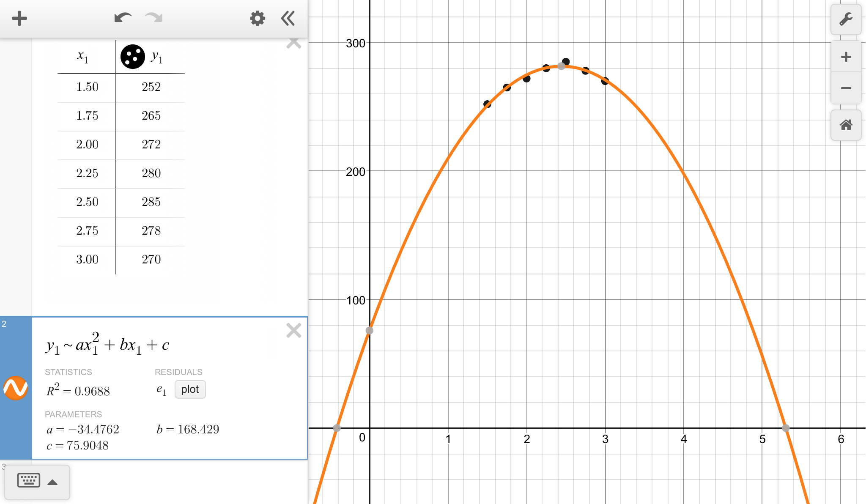
Task: Toggle the y1 table points visibility
Action: 132,57
